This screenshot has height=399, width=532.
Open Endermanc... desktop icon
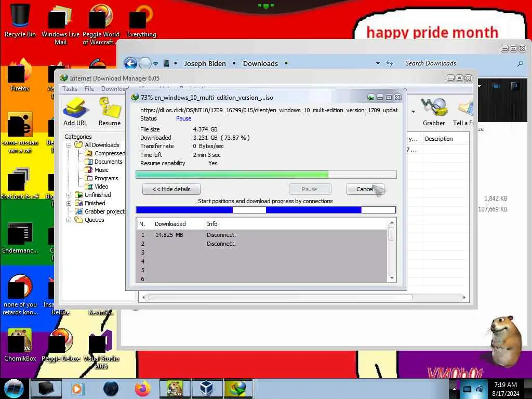[x=20, y=237]
